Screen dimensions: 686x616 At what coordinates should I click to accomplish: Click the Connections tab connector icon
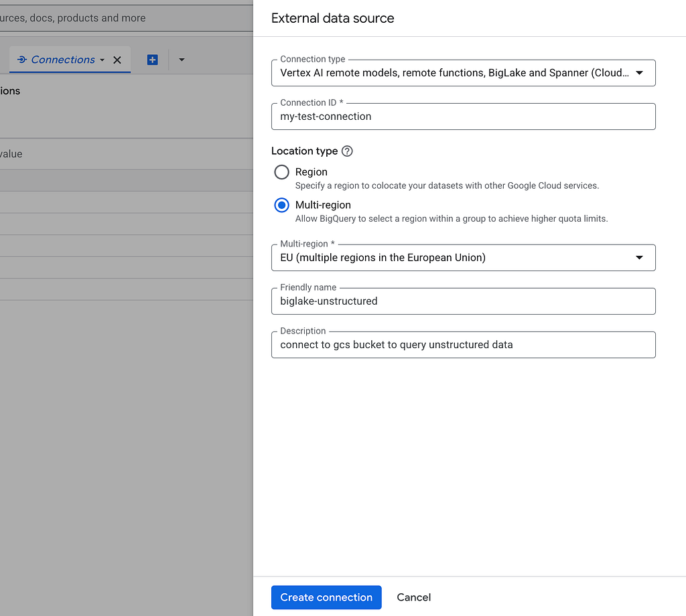coord(22,60)
